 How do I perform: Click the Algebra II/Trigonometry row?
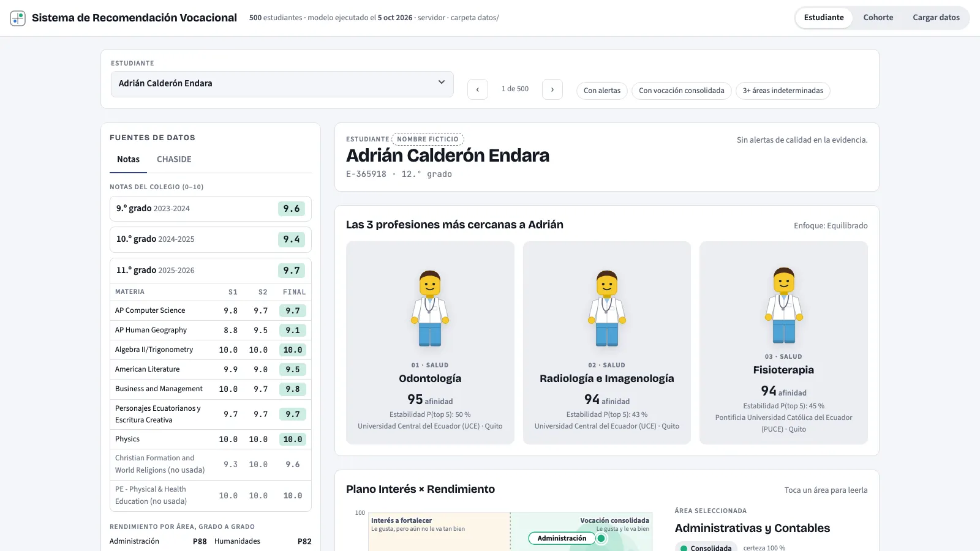pyautogui.click(x=211, y=350)
